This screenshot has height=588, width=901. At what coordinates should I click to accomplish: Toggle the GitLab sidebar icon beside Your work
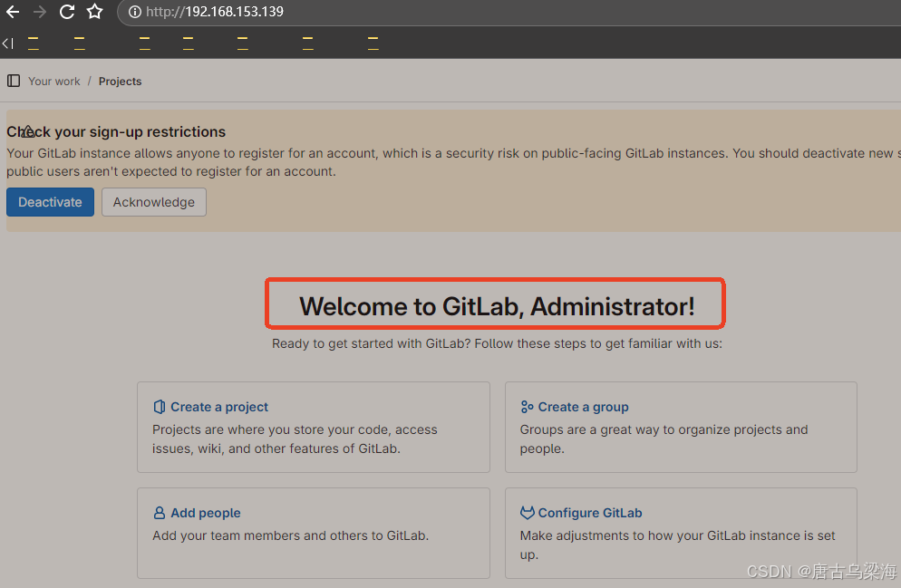(14, 81)
